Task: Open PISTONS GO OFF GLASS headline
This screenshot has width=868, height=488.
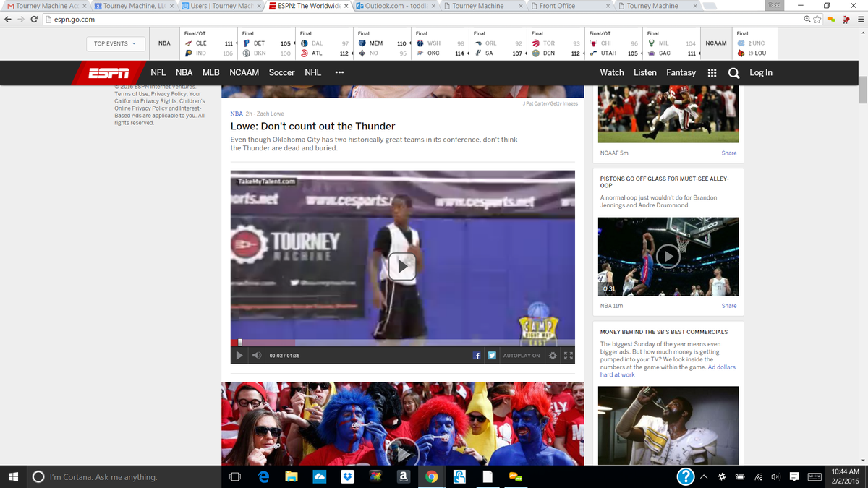Action: pos(664,181)
